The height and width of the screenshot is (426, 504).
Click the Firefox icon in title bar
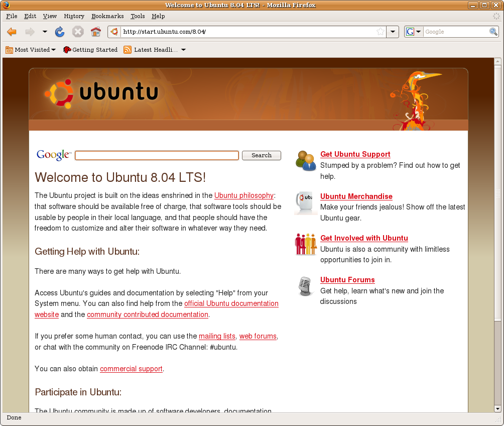(x=6, y=5)
